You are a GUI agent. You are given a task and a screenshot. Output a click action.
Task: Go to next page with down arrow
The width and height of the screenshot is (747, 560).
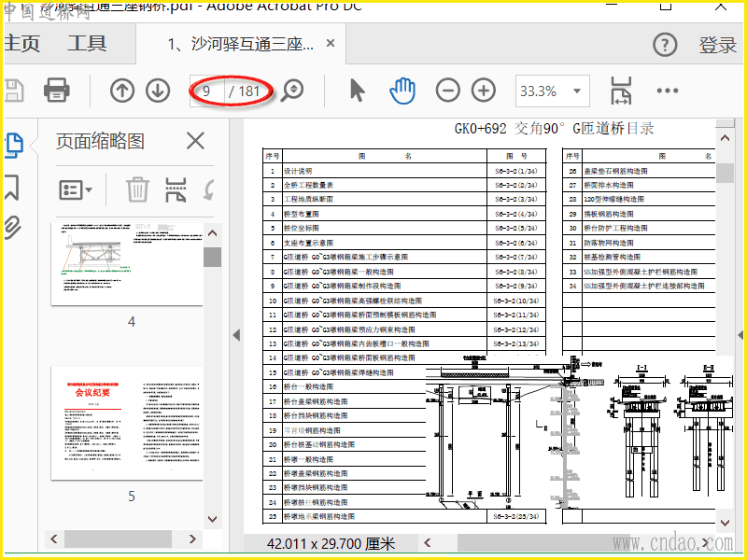[158, 91]
